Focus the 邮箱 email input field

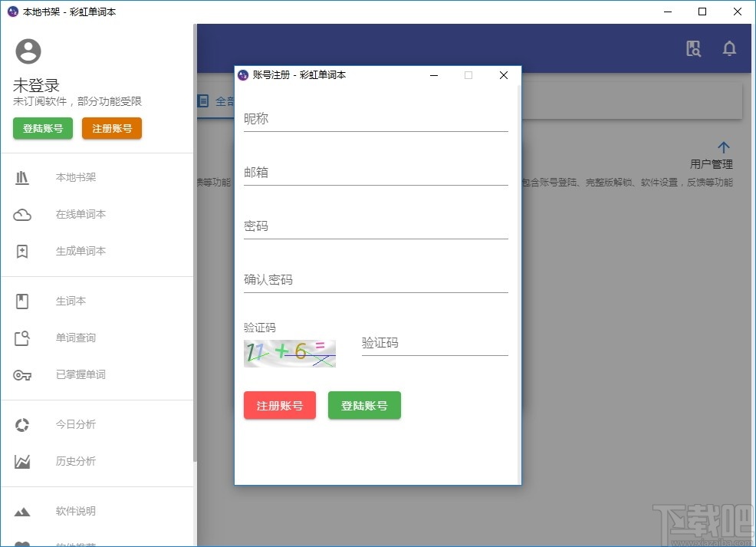pos(376,173)
